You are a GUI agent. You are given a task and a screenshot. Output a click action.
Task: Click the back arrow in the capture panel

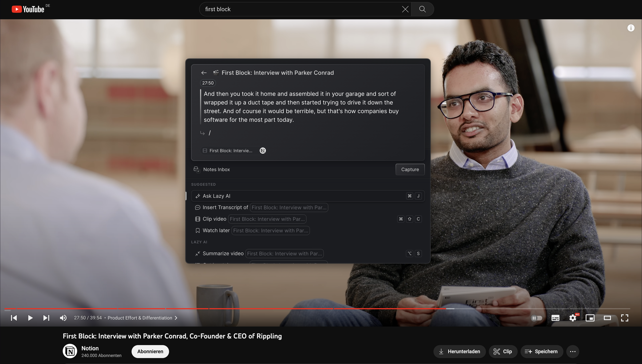pos(204,73)
